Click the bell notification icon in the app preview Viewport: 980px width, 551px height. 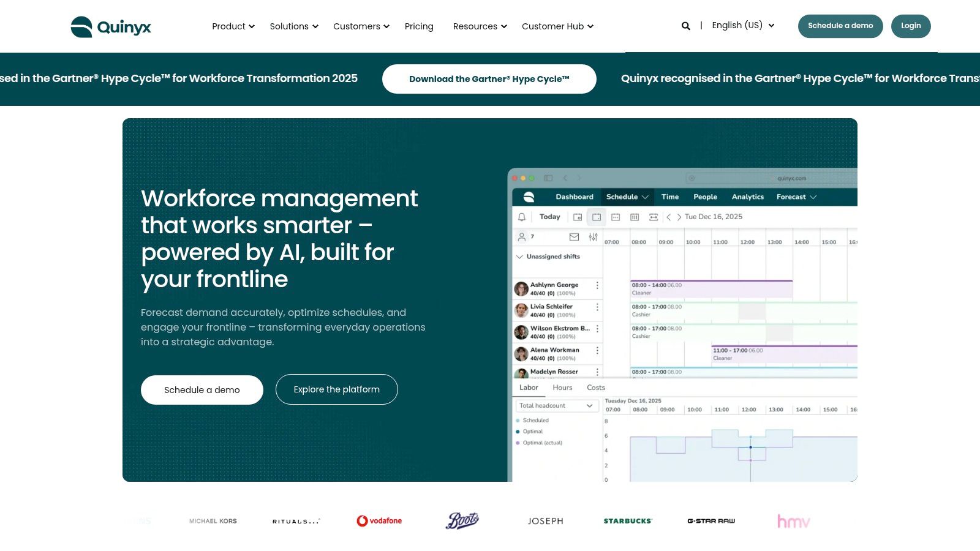tap(522, 217)
